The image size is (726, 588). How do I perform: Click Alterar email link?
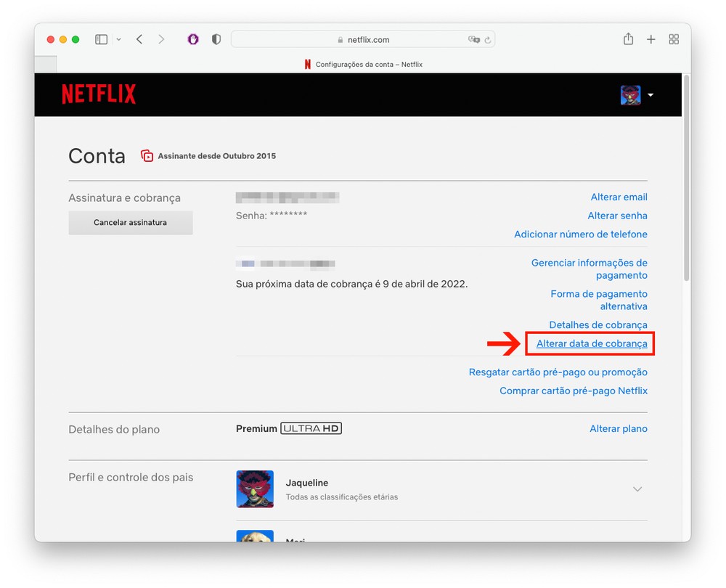(x=619, y=197)
